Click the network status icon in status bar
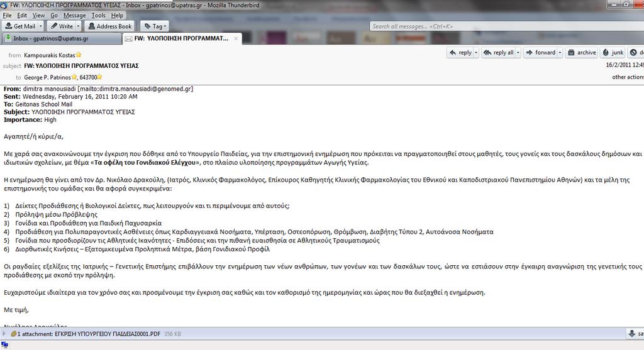The width and height of the screenshot is (644, 350). tap(5, 345)
